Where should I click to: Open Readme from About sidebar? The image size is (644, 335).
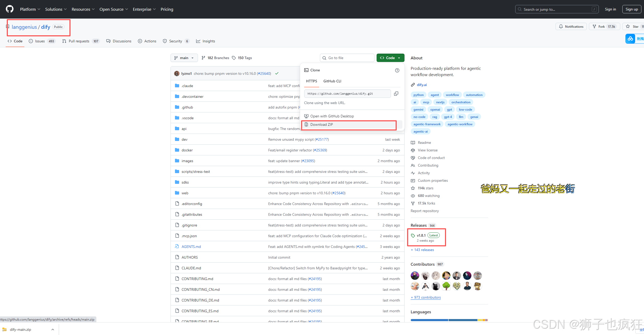click(x=424, y=143)
